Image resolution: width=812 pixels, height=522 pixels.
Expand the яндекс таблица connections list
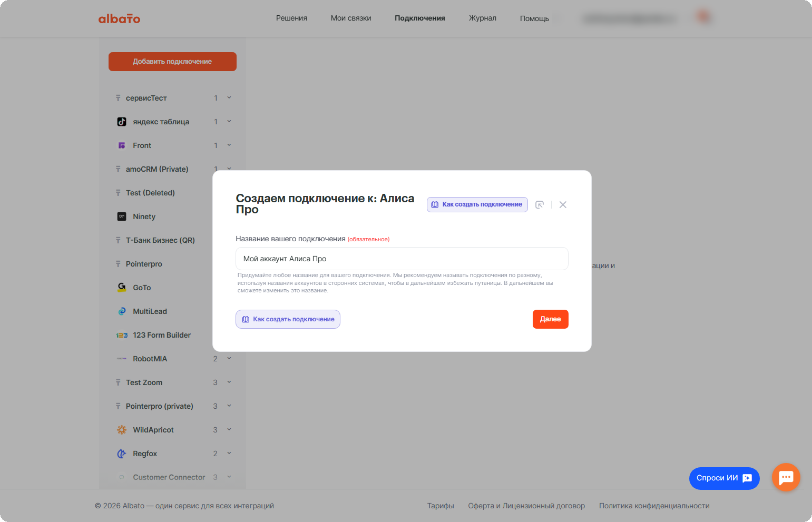tap(229, 121)
